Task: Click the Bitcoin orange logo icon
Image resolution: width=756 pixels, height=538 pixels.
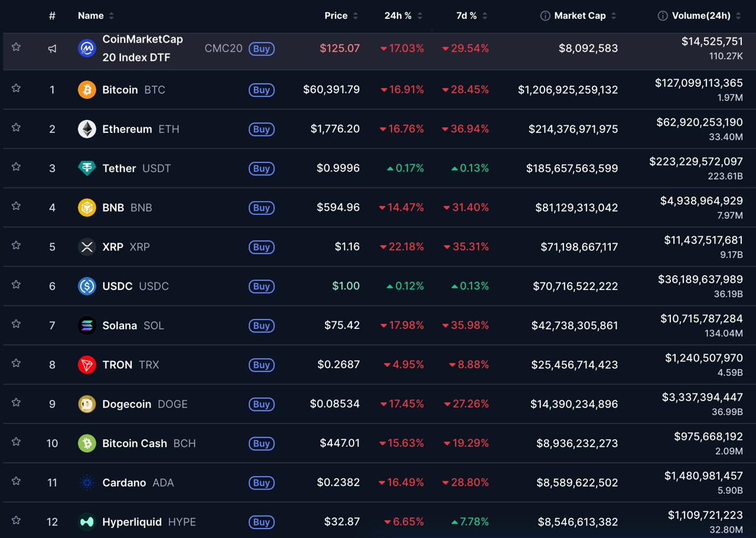Action: [x=87, y=90]
